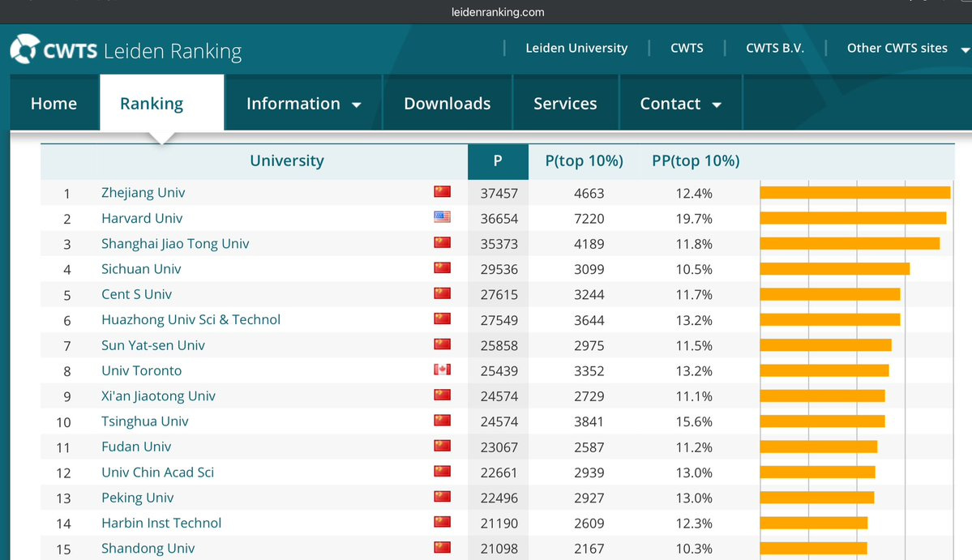Open Harbin Inst Technol link
Image resolution: width=972 pixels, height=560 pixels.
tap(161, 523)
